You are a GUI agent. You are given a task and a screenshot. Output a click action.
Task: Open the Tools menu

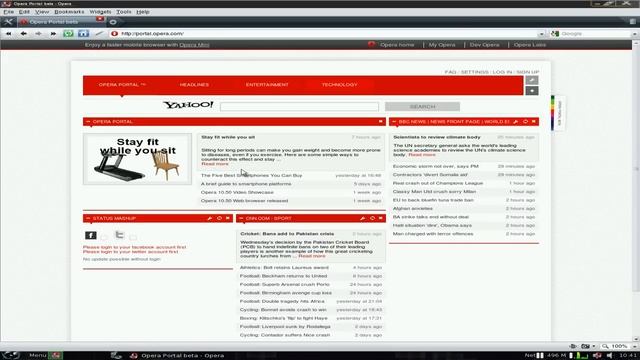tap(124, 12)
